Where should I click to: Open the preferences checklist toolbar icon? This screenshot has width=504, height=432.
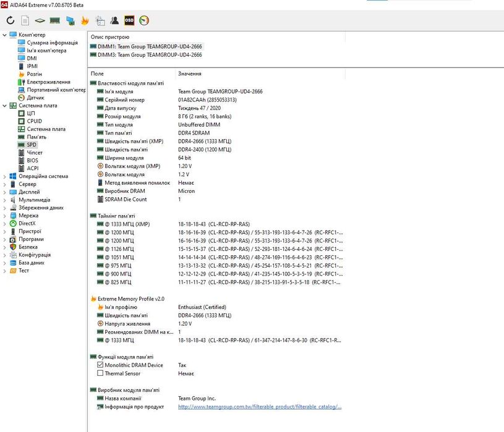pyautogui.click(x=100, y=20)
